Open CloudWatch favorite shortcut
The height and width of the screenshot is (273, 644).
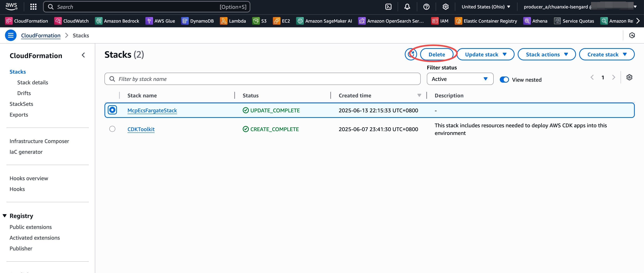[x=71, y=21]
